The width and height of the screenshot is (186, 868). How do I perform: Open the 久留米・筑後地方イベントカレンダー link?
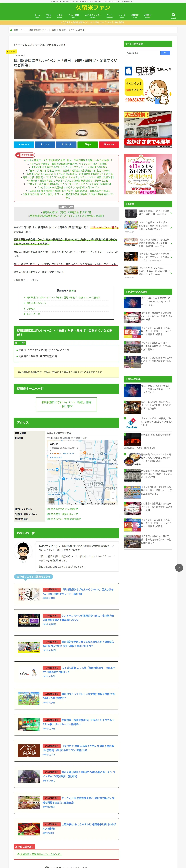tap(41, 854)
